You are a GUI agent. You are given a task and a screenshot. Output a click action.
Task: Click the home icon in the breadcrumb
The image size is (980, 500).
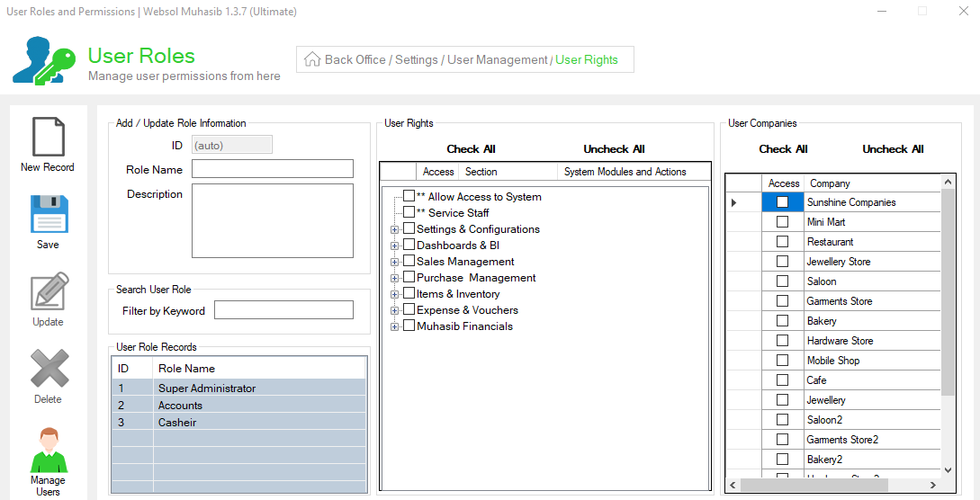pos(312,59)
